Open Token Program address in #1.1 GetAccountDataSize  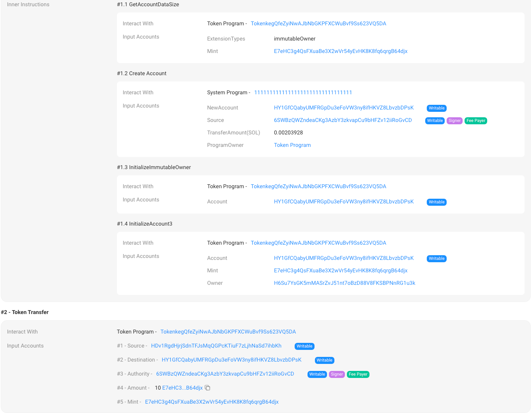coord(318,24)
